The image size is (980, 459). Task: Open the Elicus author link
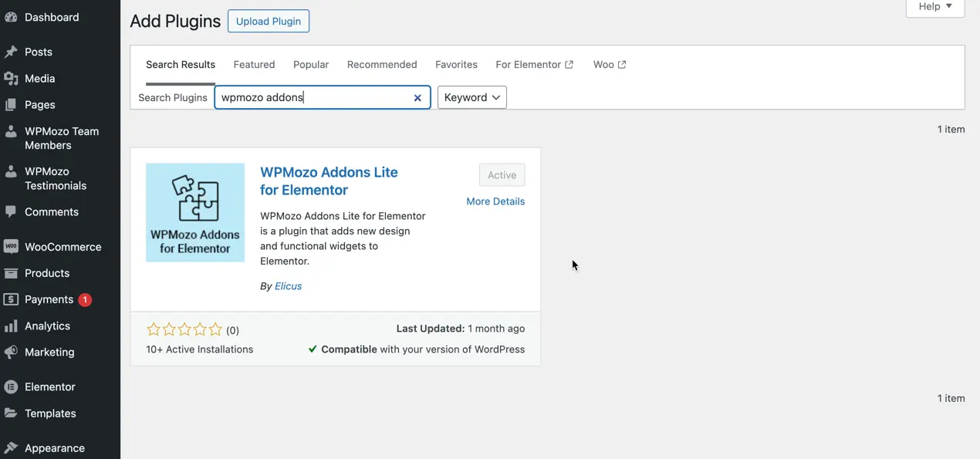coord(288,286)
